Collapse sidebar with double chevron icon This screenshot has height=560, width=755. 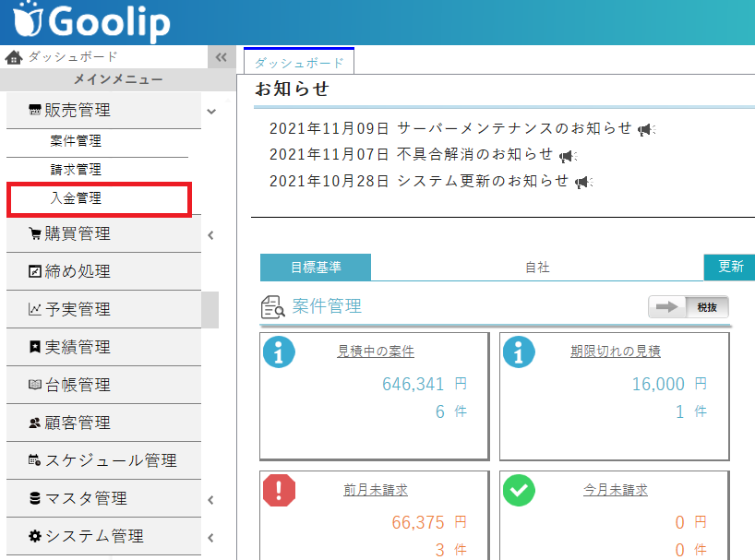(x=222, y=57)
